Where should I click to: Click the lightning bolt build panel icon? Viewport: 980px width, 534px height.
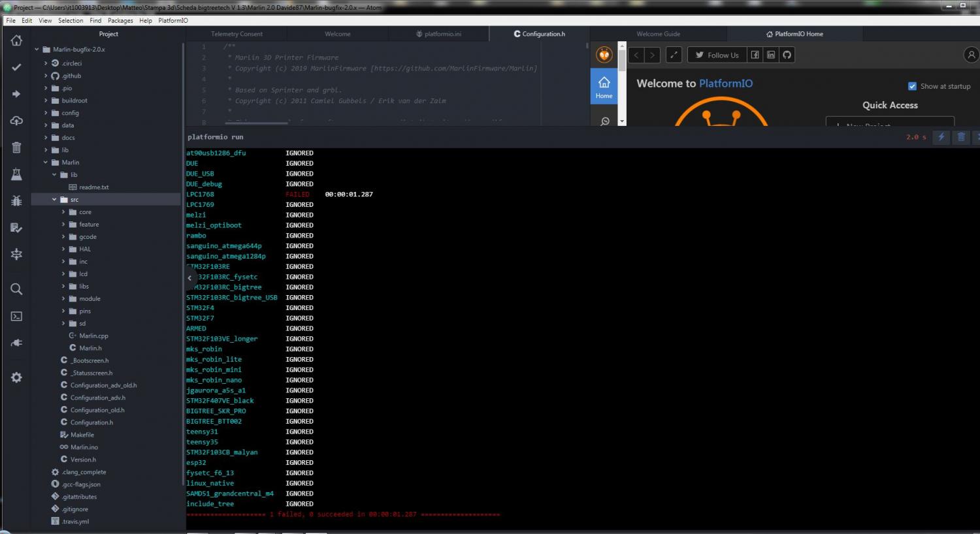pyautogui.click(x=941, y=137)
